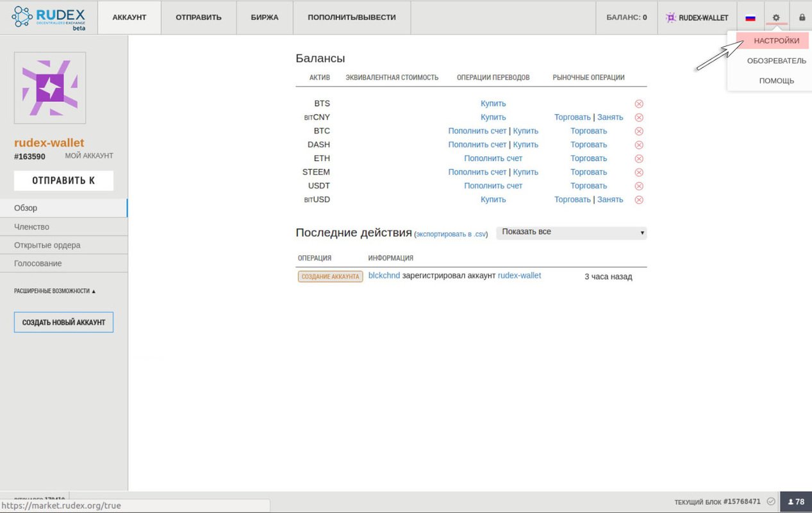
Task: Click Пополнить счет in the DASH row
Action: 477,145
